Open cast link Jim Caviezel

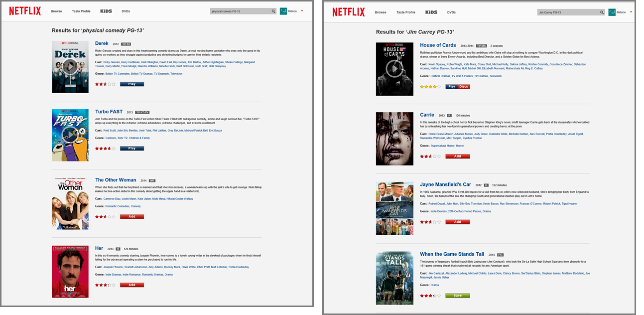[x=436, y=273]
